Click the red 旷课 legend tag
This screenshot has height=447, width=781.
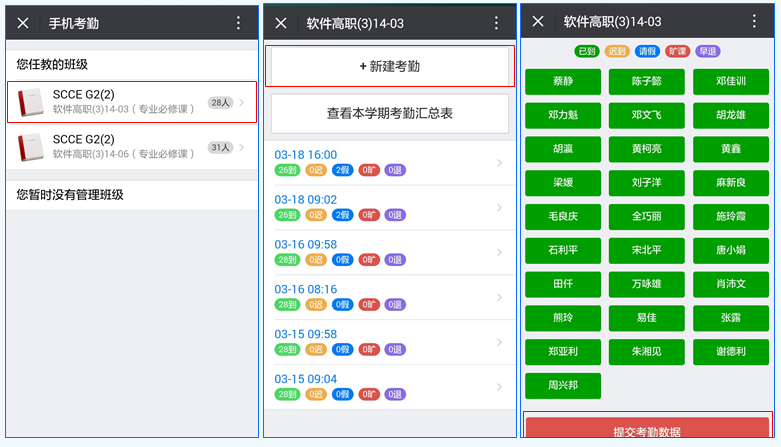click(677, 51)
